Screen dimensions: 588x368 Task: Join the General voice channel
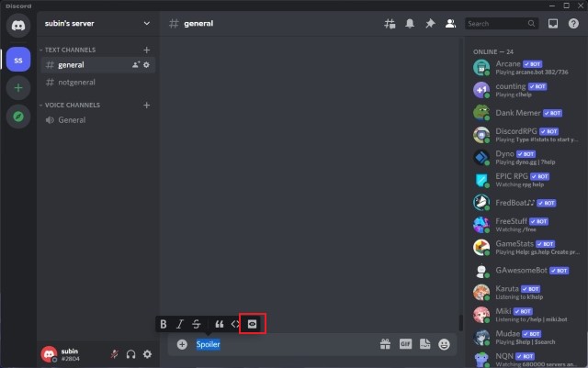(x=72, y=120)
